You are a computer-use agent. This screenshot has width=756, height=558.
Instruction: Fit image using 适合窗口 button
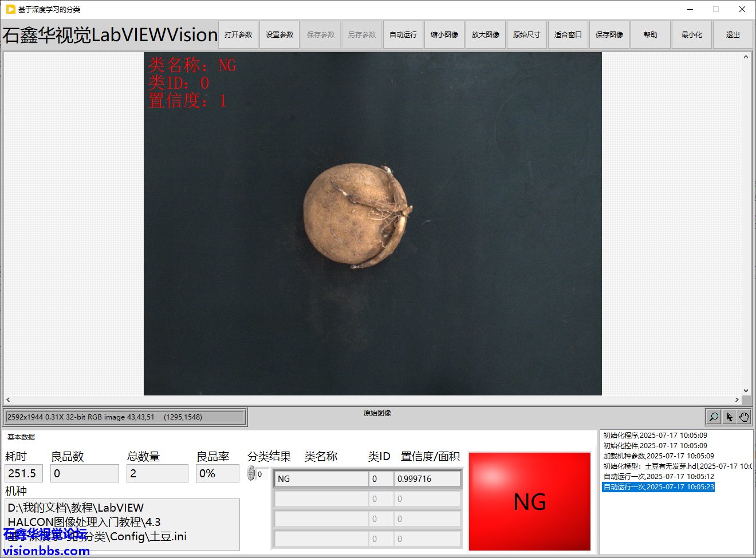(x=568, y=35)
